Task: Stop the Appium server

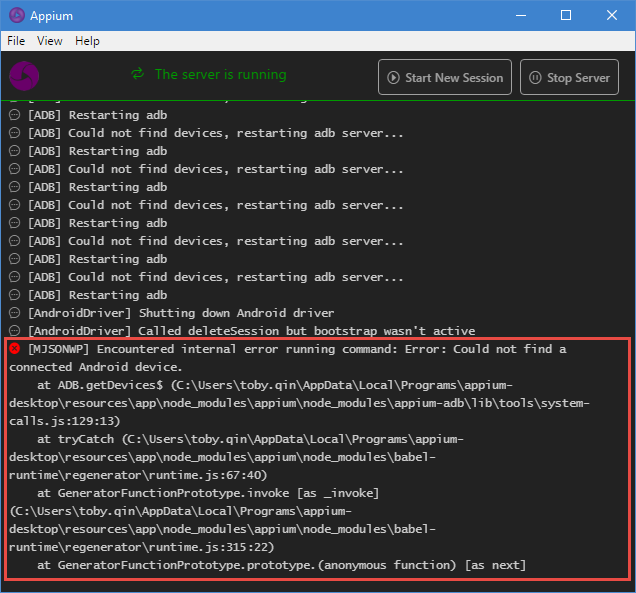Action: coord(569,77)
